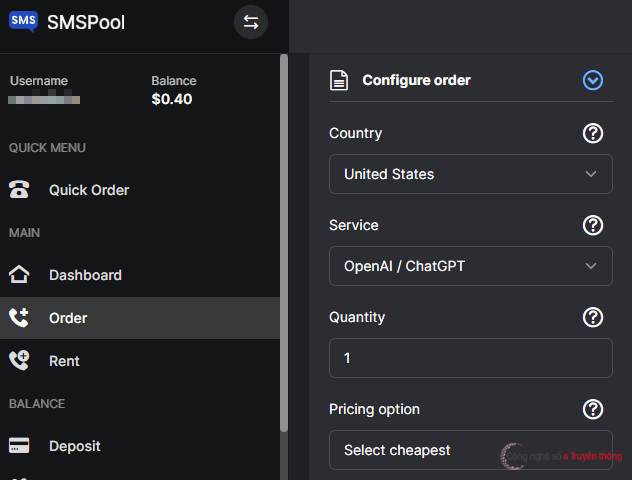The width and height of the screenshot is (632, 480).
Task: Collapse the Configure order section
Action: (x=593, y=80)
